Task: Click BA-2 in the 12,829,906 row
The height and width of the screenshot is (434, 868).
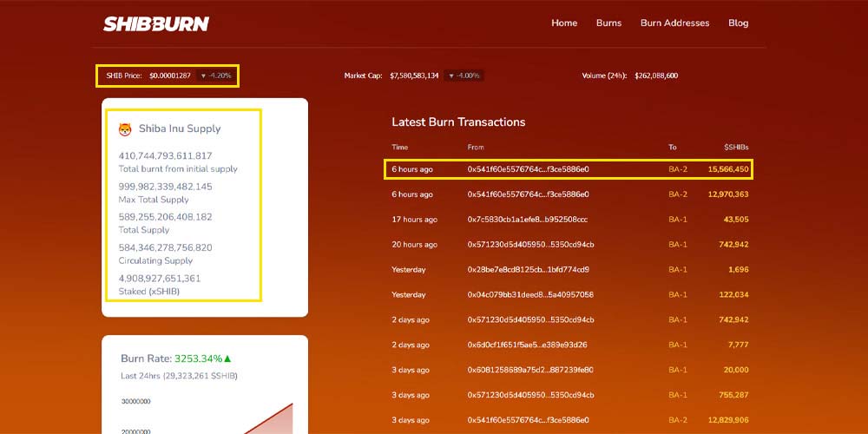Action: click(x=678, y=419)
